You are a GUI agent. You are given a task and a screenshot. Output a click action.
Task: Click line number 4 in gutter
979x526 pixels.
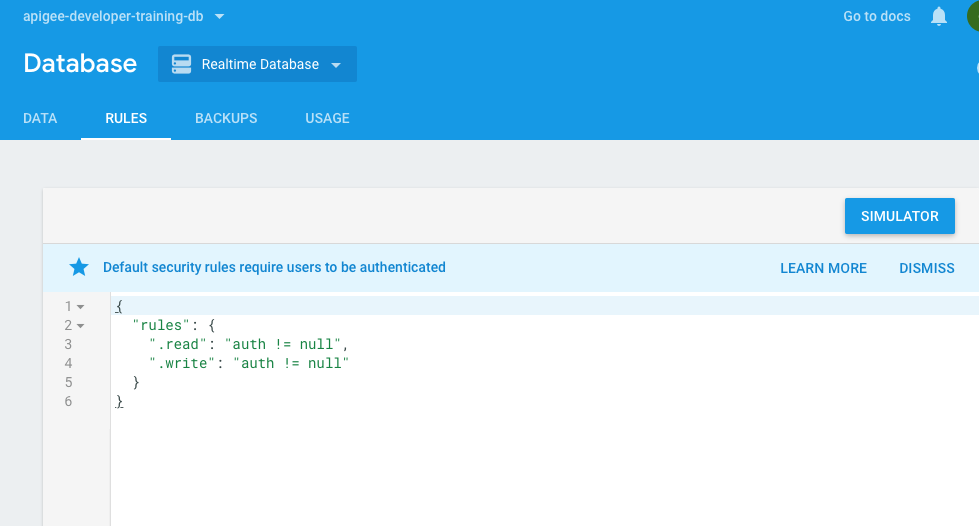pyautogui.click(x=68, y=363)
